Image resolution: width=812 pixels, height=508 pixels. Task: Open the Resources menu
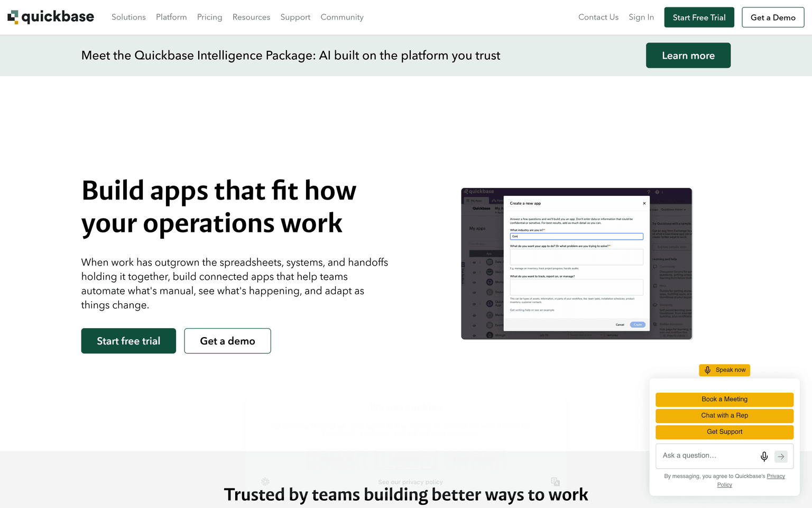click(x=251, y=17)
